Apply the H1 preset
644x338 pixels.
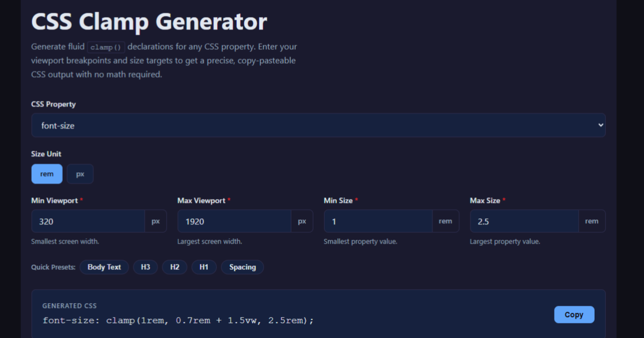tap(204, 267)
